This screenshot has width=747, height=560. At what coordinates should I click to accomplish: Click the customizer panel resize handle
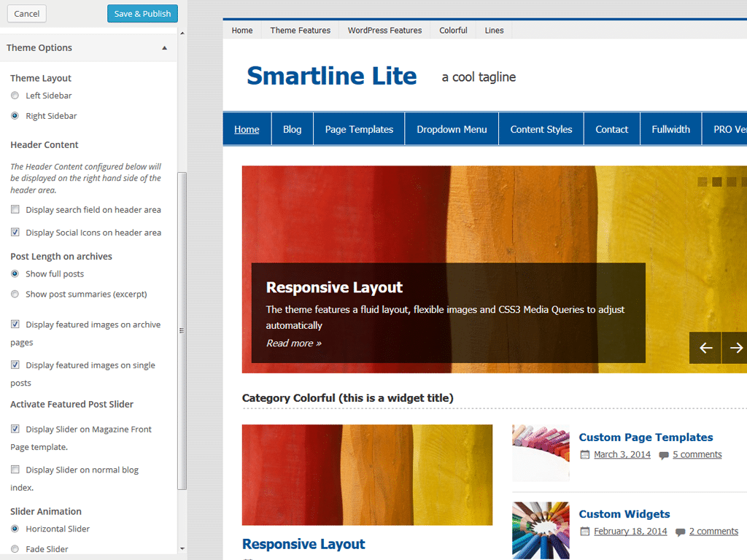coord(182,330)
